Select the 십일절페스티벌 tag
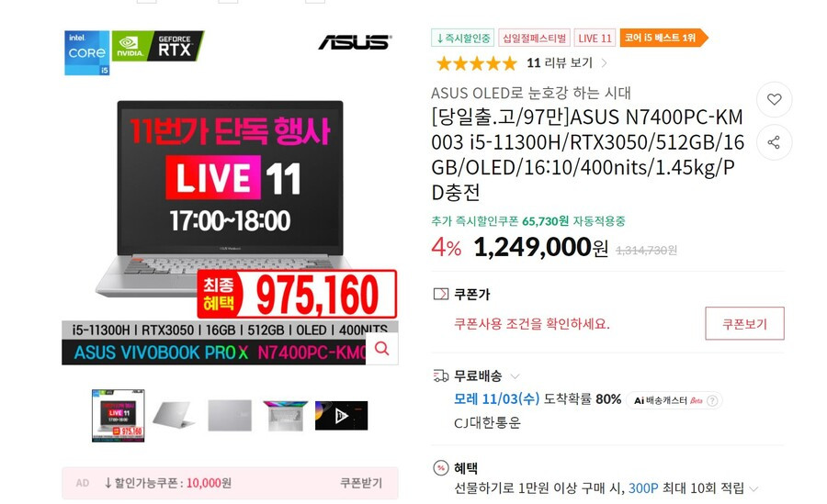Image resolution: width=827 pixels, height=504 pixels. pyautogui.click(x=534, y=38)
